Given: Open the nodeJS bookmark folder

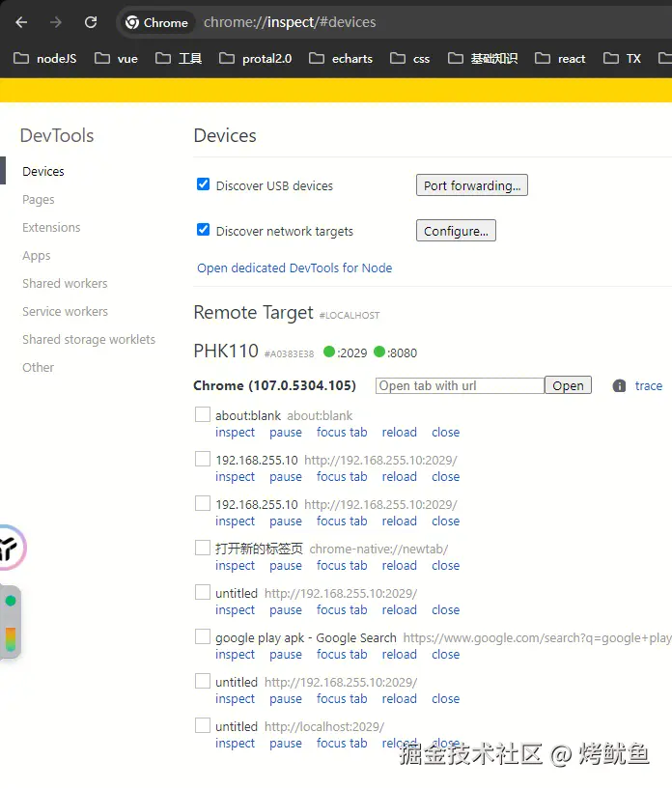Looking at the screenshot, I should 45,58.
